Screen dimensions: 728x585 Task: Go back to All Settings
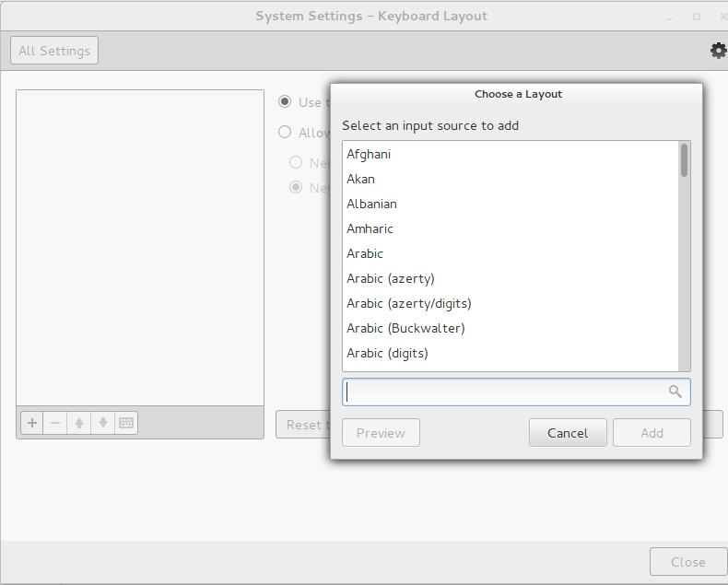pyautogui.click(x=54, y=51)
